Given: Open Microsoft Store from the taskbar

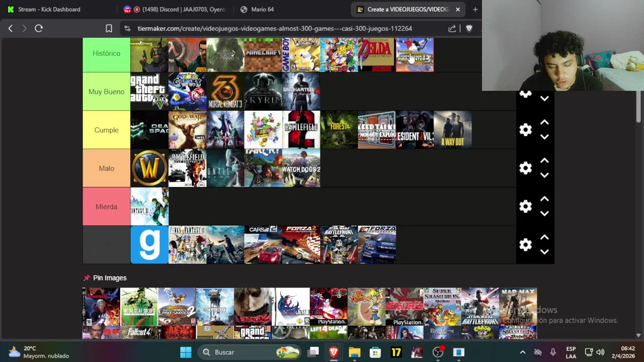Looking at the screenshot, I should (375, 352).
